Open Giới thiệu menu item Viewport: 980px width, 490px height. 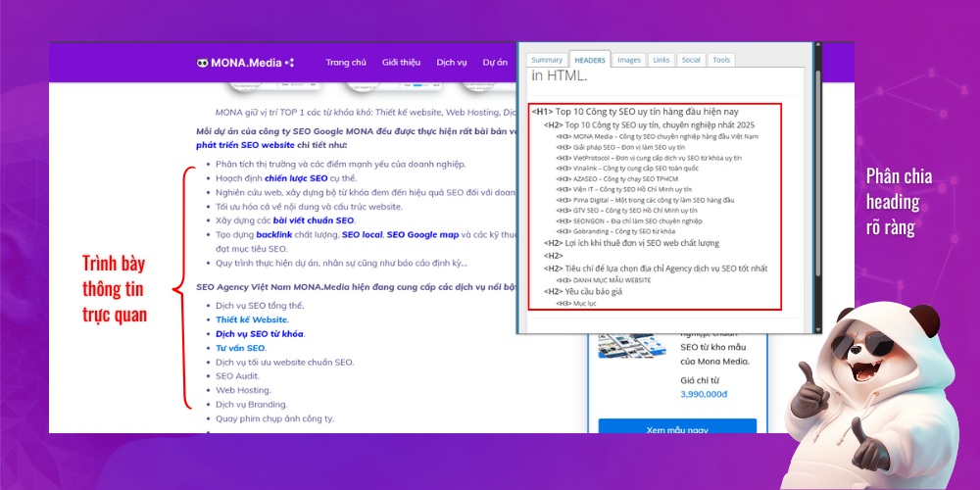[x=402, y=63]
